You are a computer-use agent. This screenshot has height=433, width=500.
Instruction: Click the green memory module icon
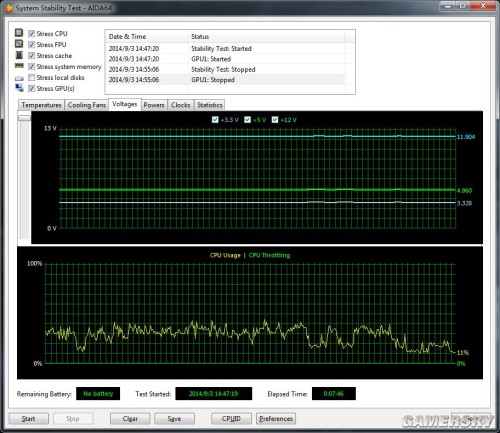pos(19,66)
